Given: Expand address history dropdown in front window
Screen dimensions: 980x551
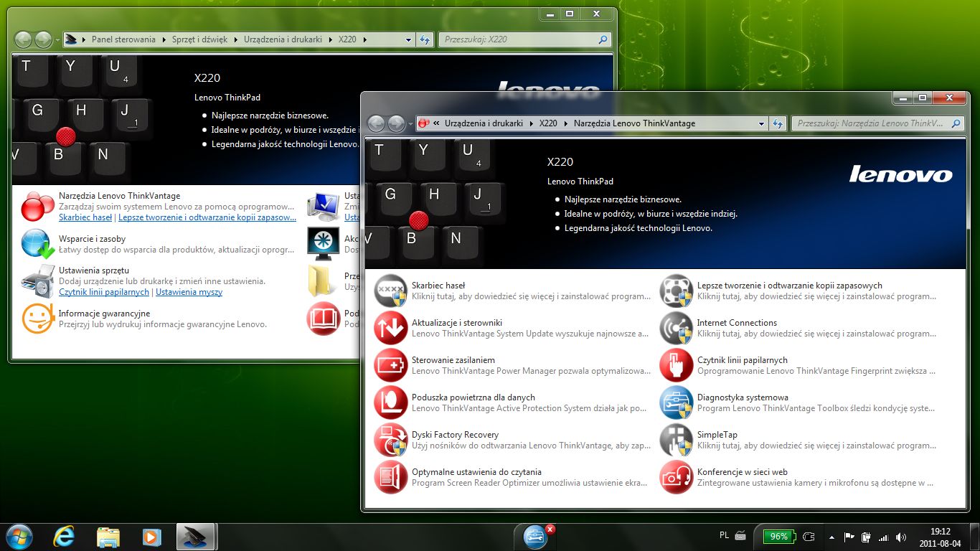Looking at the screenshot, I should point(762,123).
